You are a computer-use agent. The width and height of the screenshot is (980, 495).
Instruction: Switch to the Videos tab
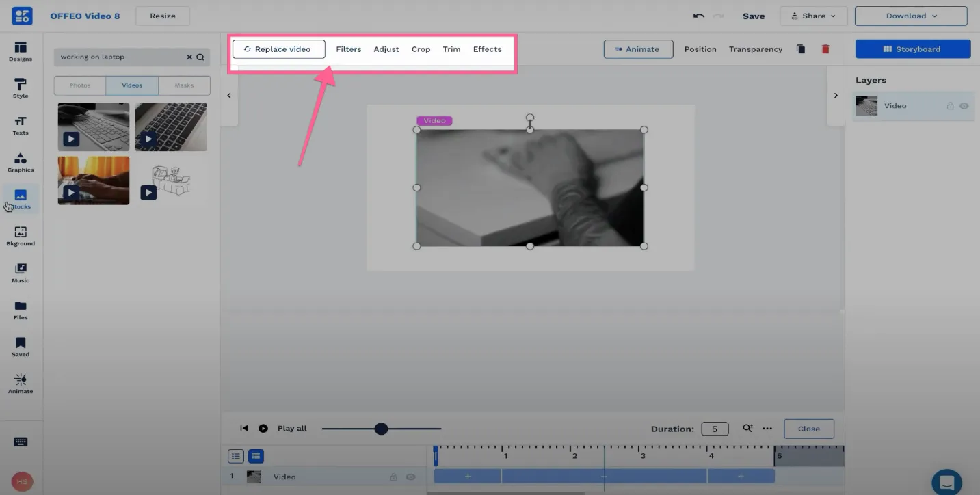(132, 85)
